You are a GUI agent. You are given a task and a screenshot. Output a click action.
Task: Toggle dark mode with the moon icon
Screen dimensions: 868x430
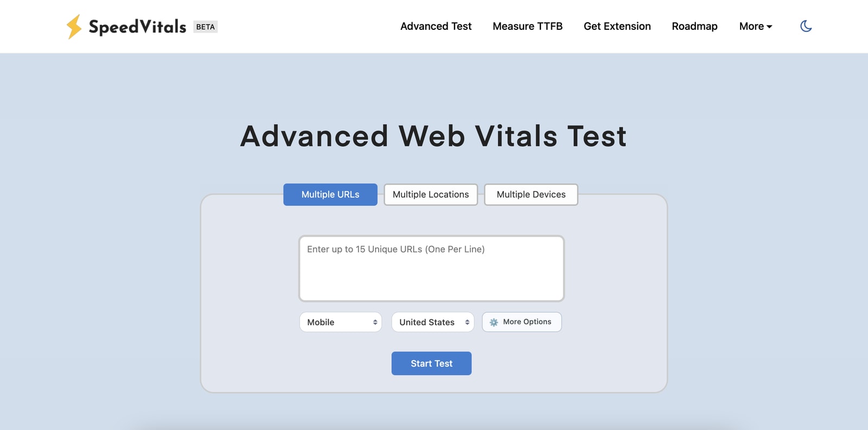click(x=806, y=26)
